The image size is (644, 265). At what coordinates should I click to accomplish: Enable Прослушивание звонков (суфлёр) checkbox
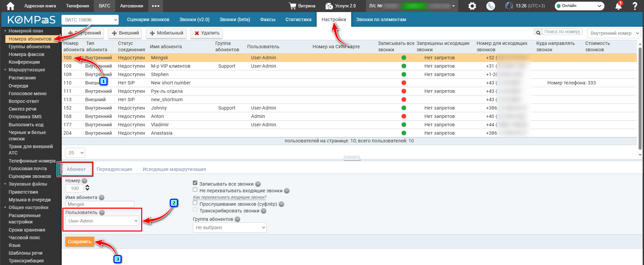pos(195,203)
